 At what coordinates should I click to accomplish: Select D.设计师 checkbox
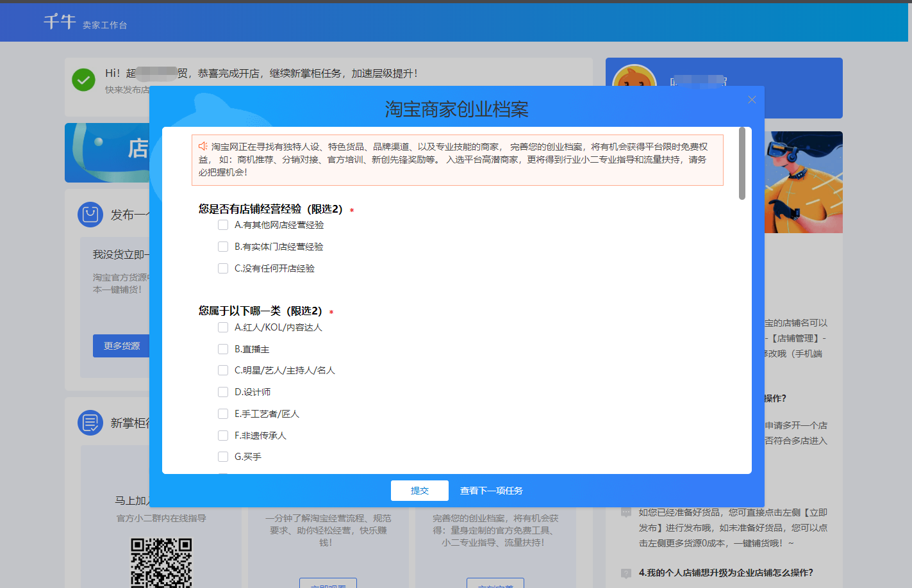(x=223, y=392)
